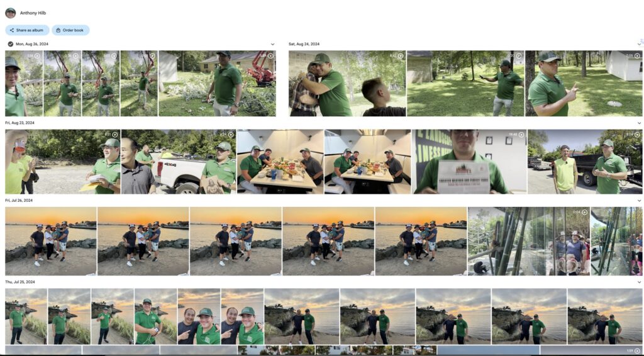Click the Order book button
This screenshot has height=356, width=644.
70,30
